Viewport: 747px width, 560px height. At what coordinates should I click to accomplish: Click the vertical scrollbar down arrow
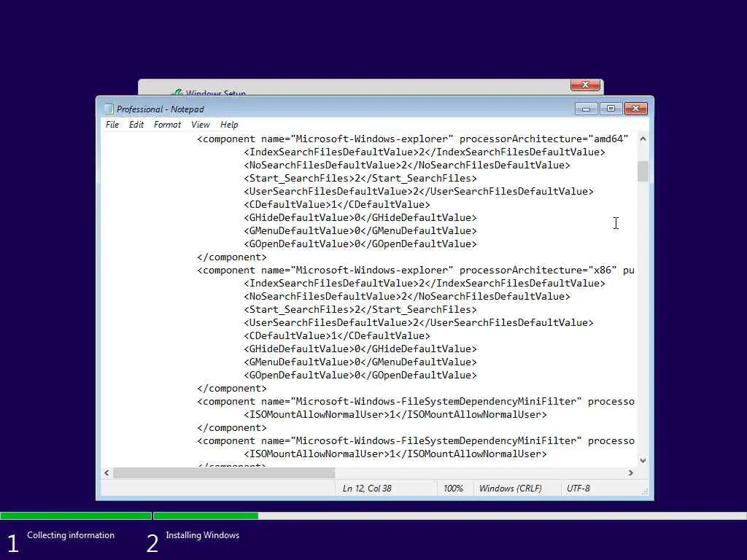tap(643, 461)
